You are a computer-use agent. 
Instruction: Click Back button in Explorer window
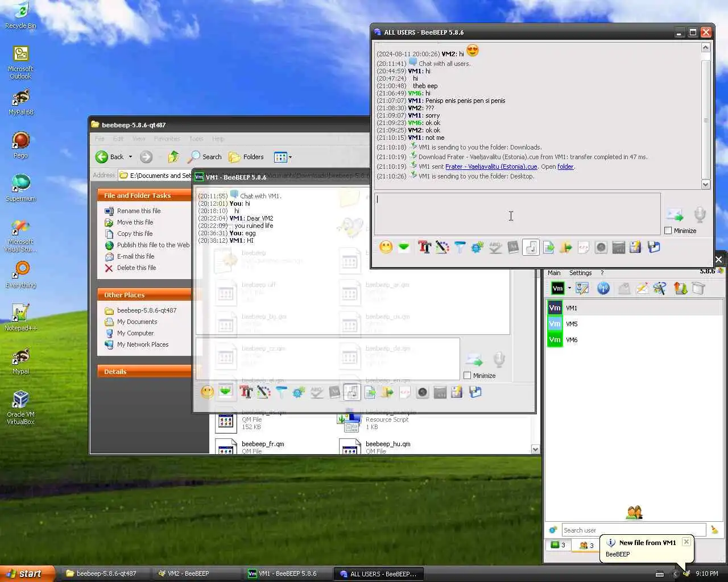point(110,157)
